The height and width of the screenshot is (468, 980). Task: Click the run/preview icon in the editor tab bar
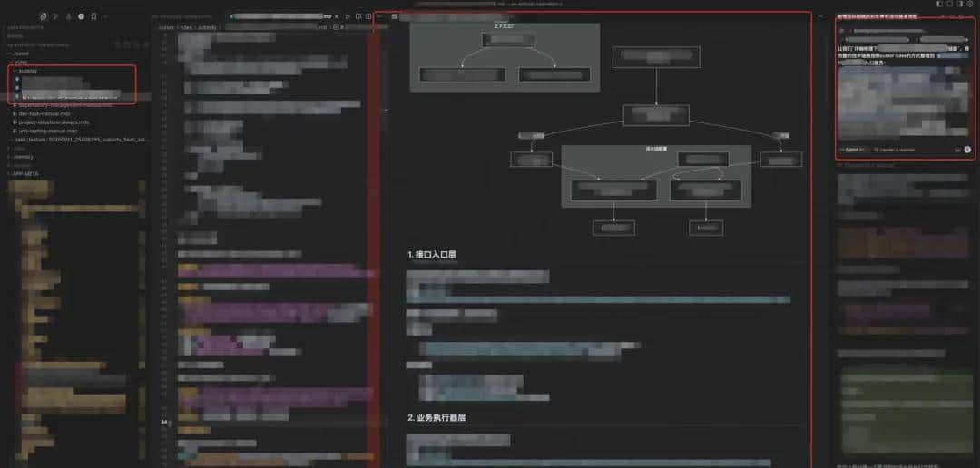point(347,16)
